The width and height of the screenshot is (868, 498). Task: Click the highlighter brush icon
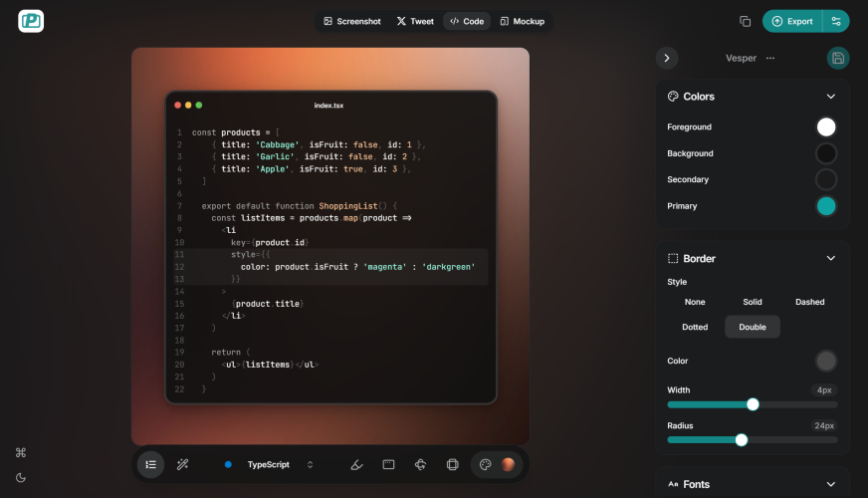[x=356, y=465]
